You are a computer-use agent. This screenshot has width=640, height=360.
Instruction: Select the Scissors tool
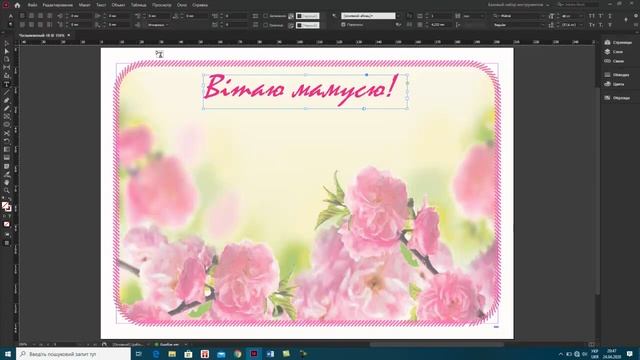point(6,133)
